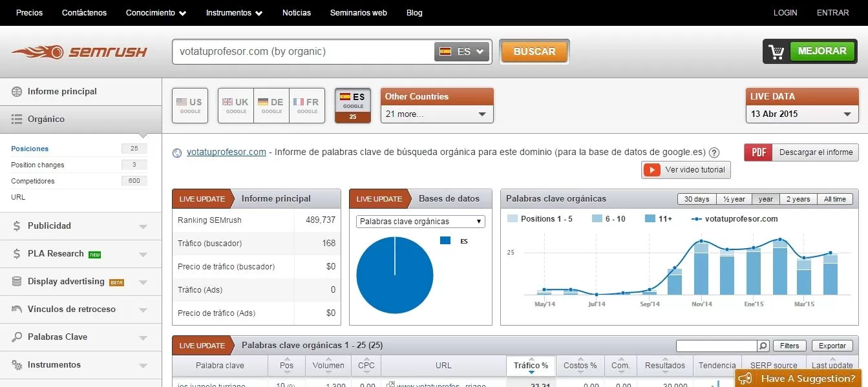Click the globe icon beside votatuprofesor.com

(x=178, y=153)
